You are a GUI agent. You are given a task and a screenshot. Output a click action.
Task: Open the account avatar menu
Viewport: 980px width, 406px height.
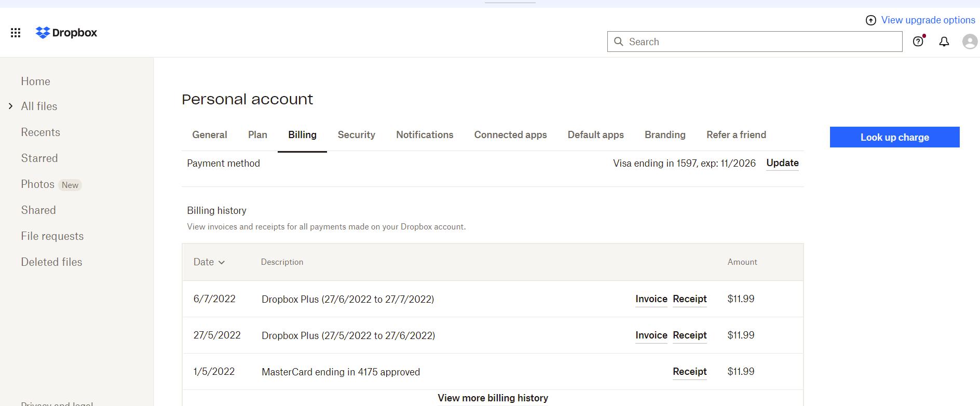tap(970, 42)
